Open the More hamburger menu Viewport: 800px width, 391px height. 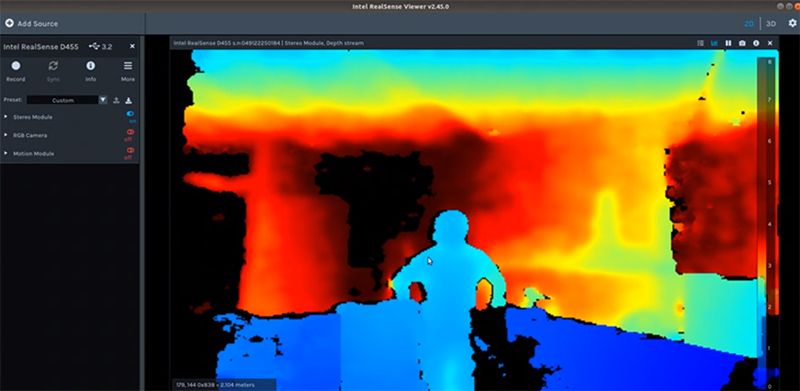[128, 66]
